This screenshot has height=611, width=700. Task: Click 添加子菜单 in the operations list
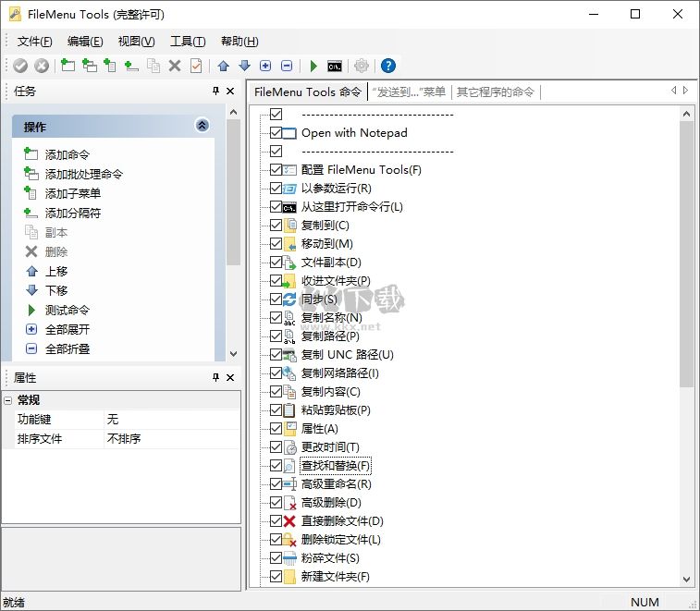coord(73,193)
